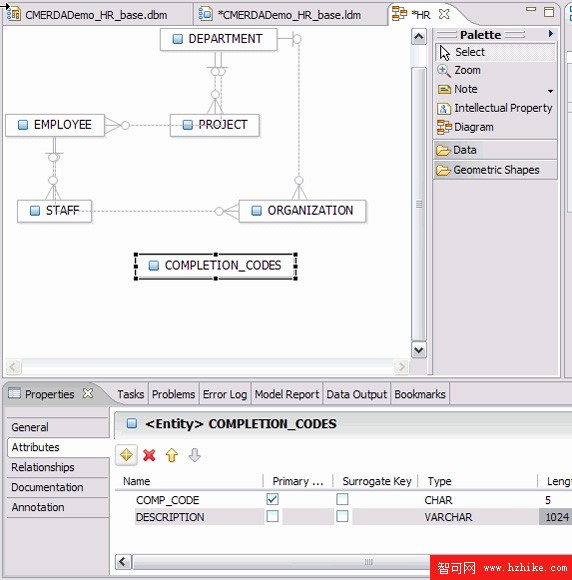This screenshot has height=580, width=572.
Task: Select Documentation properties section
Action: tap(58, 487)
